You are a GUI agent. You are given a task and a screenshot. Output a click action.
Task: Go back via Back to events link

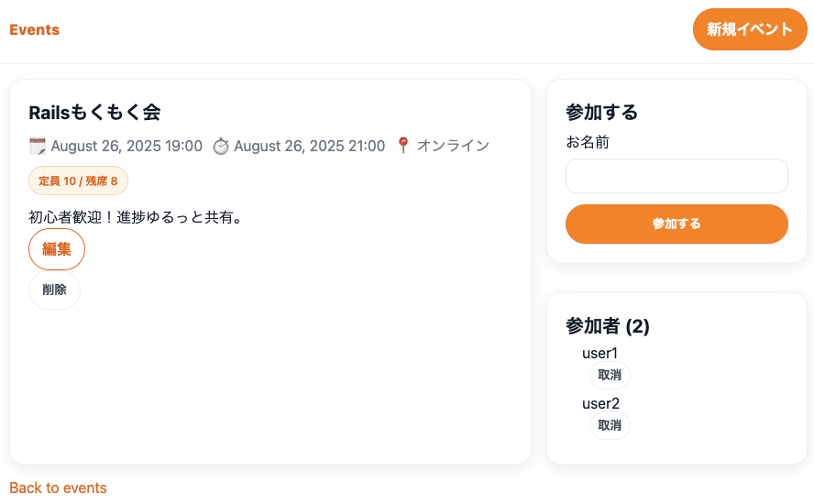click(x=58, y=488)
